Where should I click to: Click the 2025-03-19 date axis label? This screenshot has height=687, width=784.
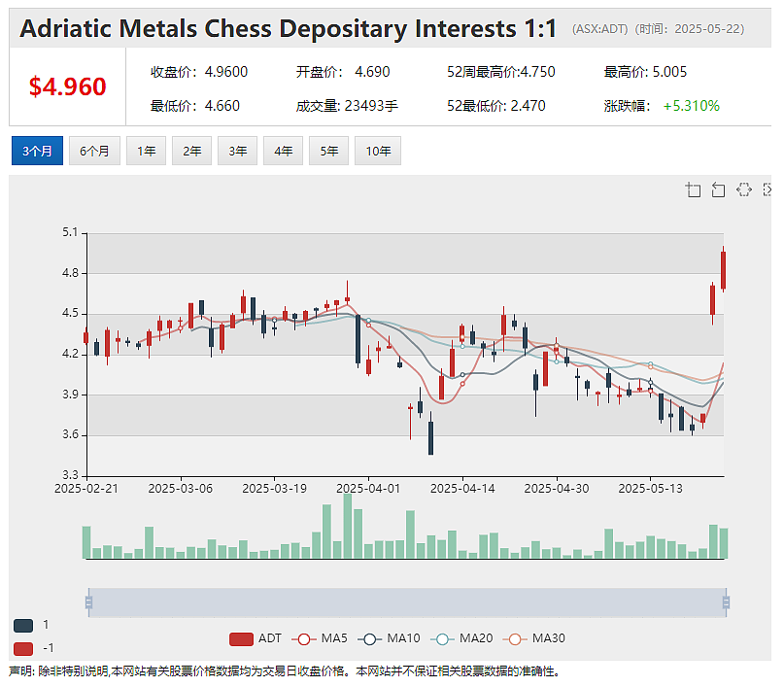[275, 489]
